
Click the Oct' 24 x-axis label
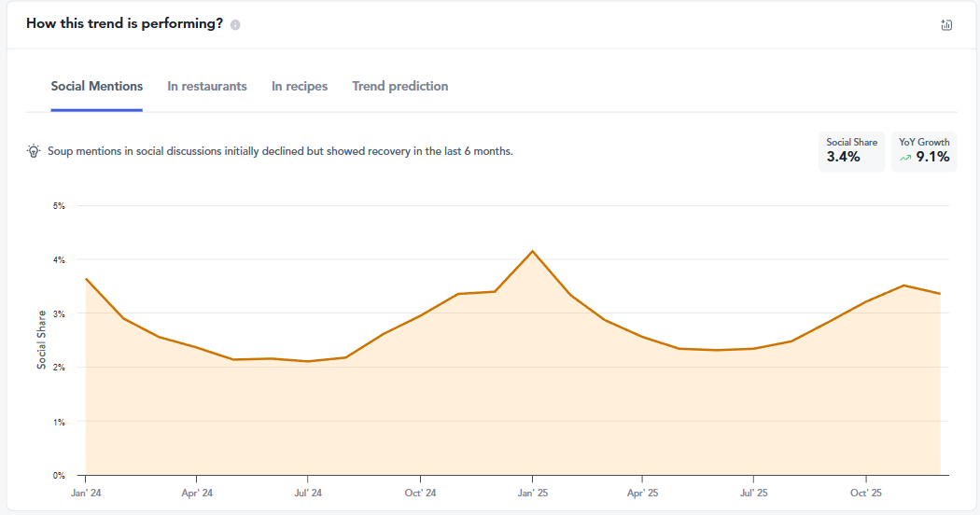point(420,492)
